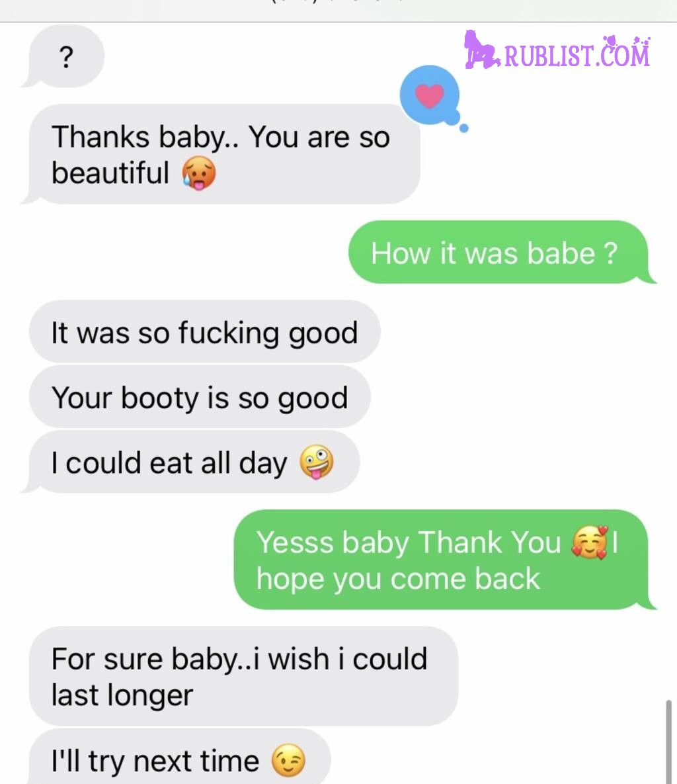Click the 'i wish i could last longer' message
The image size is (677, 784).
click(243, 676)
